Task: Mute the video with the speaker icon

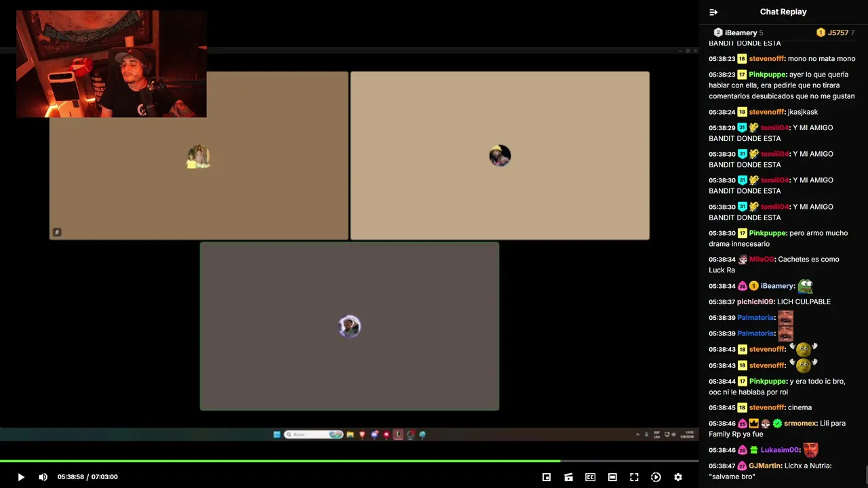Action: pos(43,477)
